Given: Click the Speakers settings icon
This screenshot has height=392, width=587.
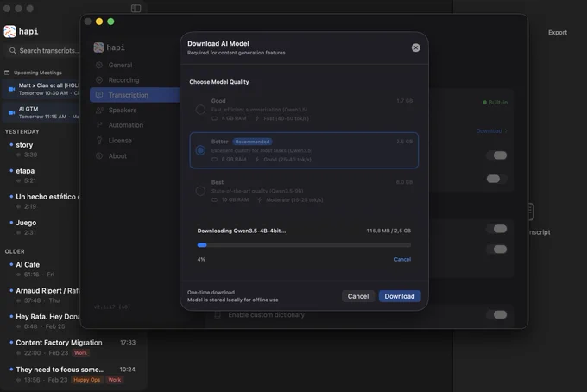Looking at the screenshot, I should [x=99, y=110].
